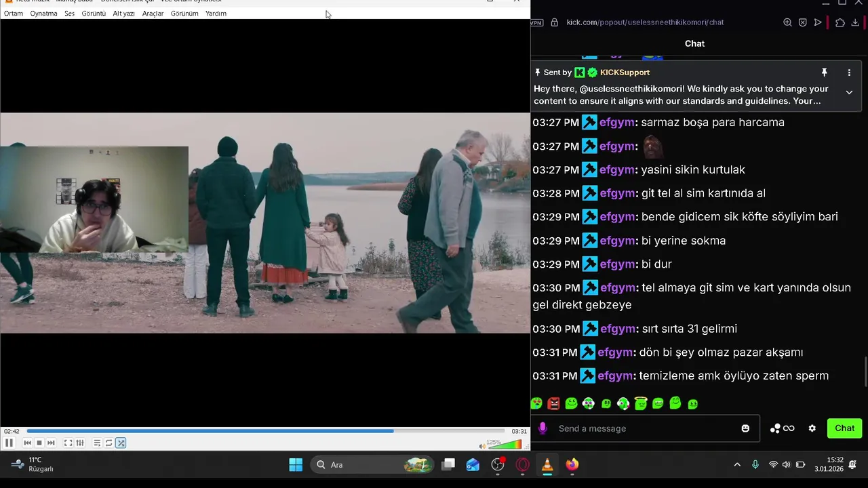Open the Görünüm menu
This screenshot has width=868, height=488.
pos(184,14)
